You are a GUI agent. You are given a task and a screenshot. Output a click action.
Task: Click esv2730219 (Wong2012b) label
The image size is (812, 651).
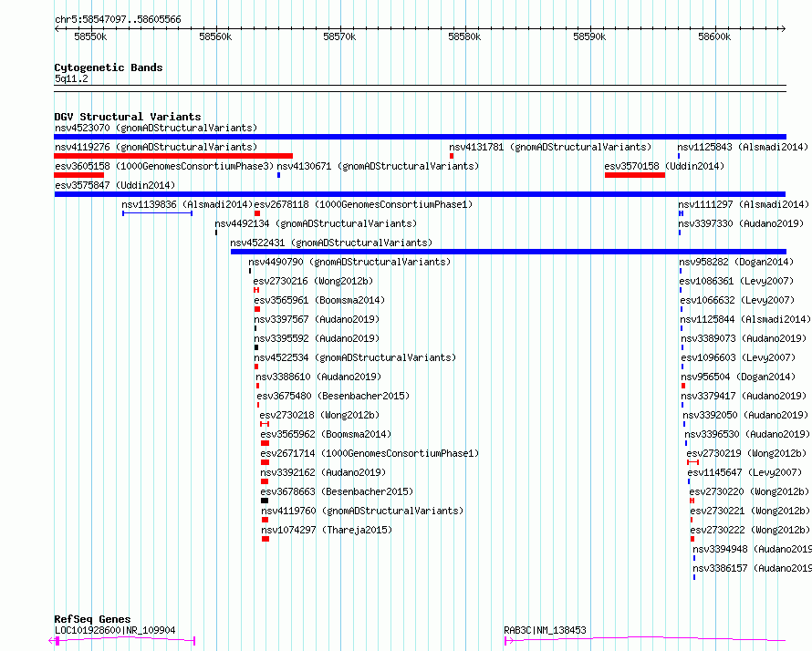point(746,453)
